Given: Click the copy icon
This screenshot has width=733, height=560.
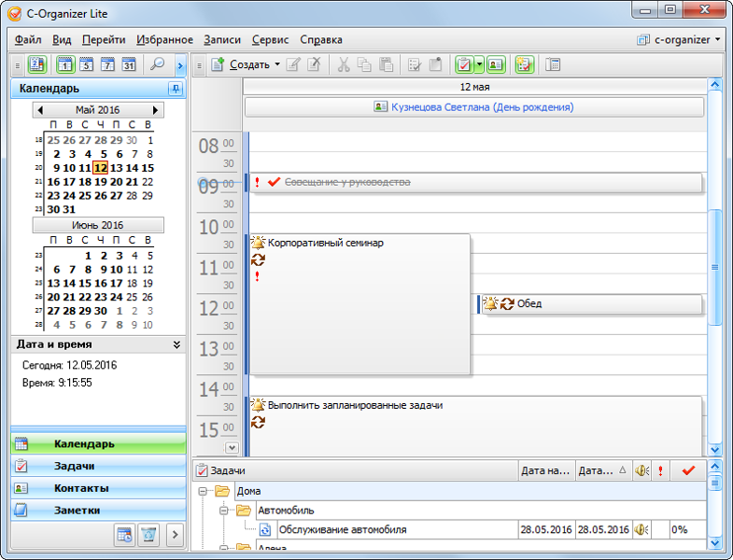Looking at the screenshot, I should click(364, 64).
